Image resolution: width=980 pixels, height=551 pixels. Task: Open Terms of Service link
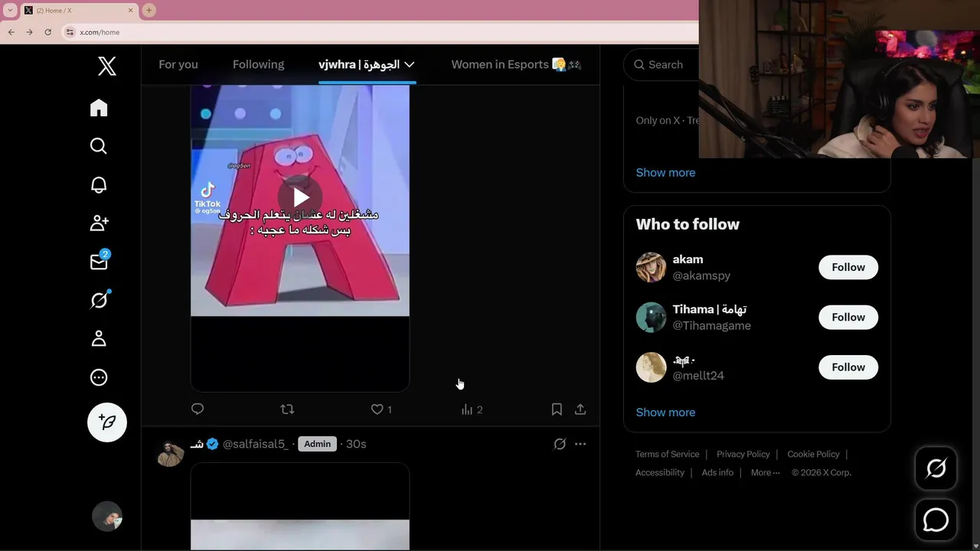click(667, 454)
